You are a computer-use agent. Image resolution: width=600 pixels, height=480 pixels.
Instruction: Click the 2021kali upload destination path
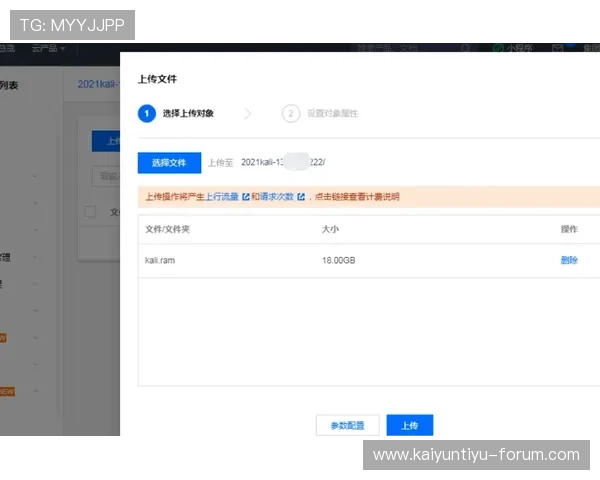coord(283,162)
